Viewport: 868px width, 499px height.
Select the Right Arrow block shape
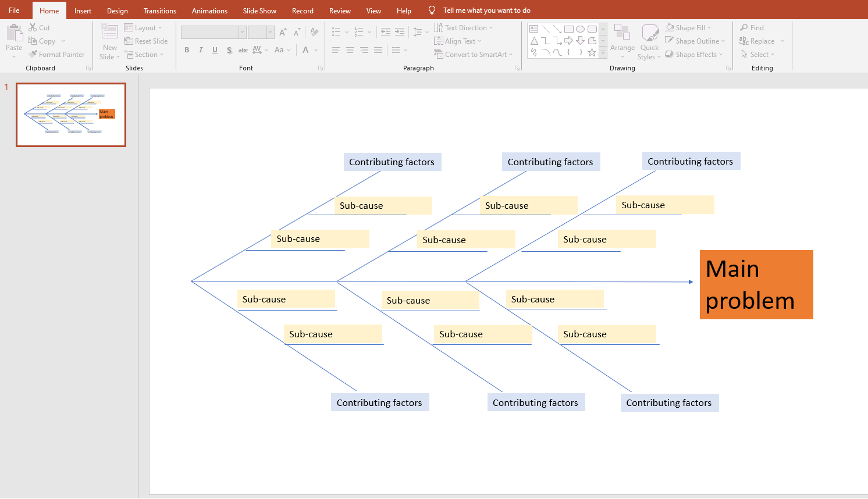click(x=569, y=41)
